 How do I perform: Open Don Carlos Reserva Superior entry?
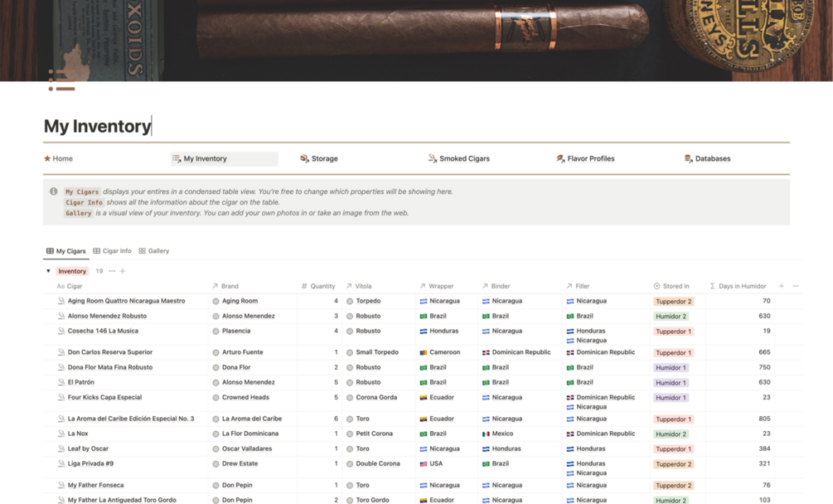(x=110, y=351)
